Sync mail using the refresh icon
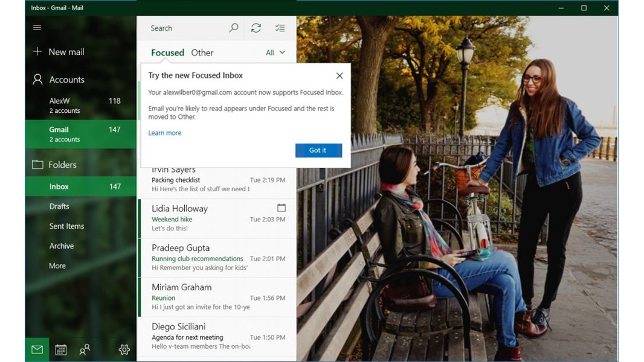Image resolution: width=644 pixels, height=362 pixels. tap(255, 28)
